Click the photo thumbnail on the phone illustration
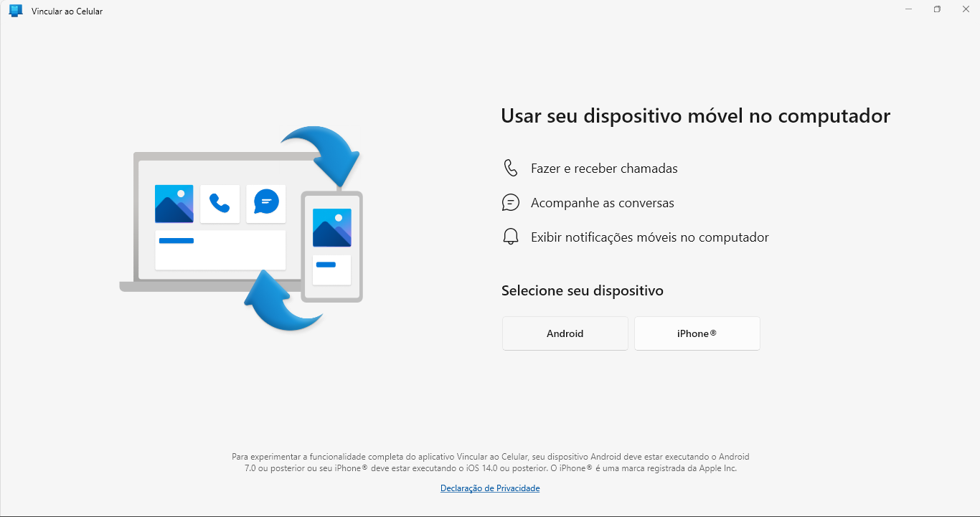The width and height of the screenshot is (980, 517). (331, 227)
